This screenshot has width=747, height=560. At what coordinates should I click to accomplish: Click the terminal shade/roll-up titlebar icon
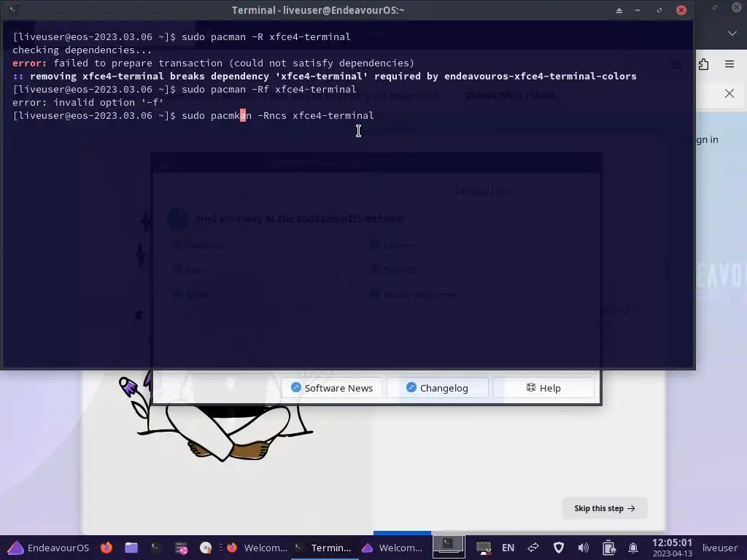619,10
